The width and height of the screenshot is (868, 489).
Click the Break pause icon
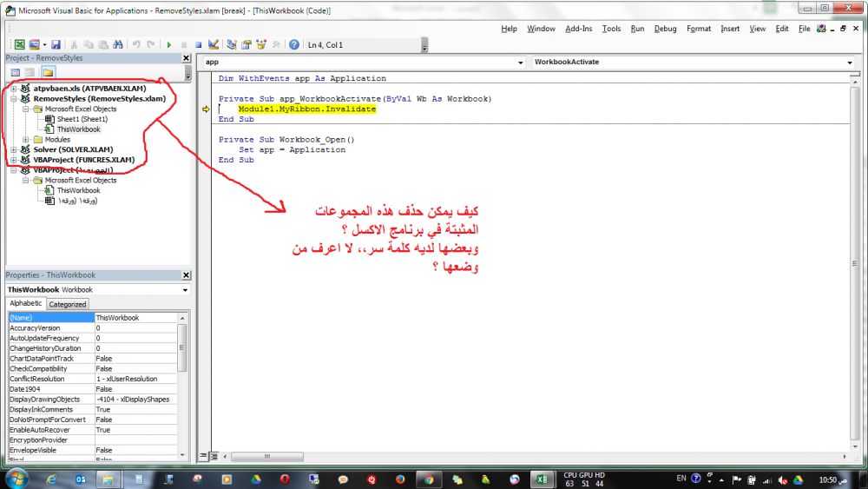184,45
